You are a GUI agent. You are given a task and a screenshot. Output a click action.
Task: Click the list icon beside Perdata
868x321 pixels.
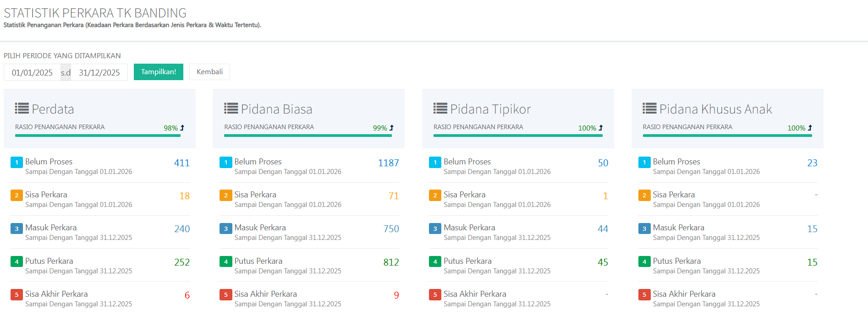[22, 109]
